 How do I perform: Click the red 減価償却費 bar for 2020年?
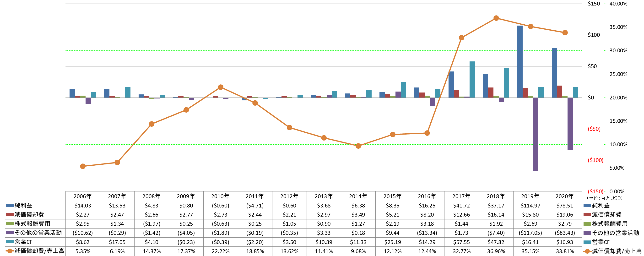[x=559, y=92]
